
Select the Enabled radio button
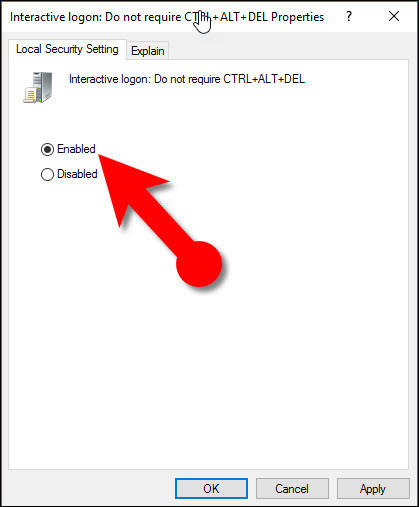tap(47, 149)
